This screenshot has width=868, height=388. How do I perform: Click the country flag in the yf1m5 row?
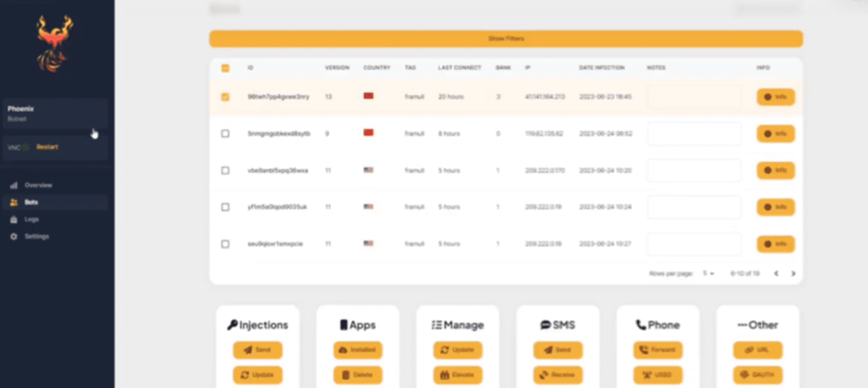pos(368,207)
